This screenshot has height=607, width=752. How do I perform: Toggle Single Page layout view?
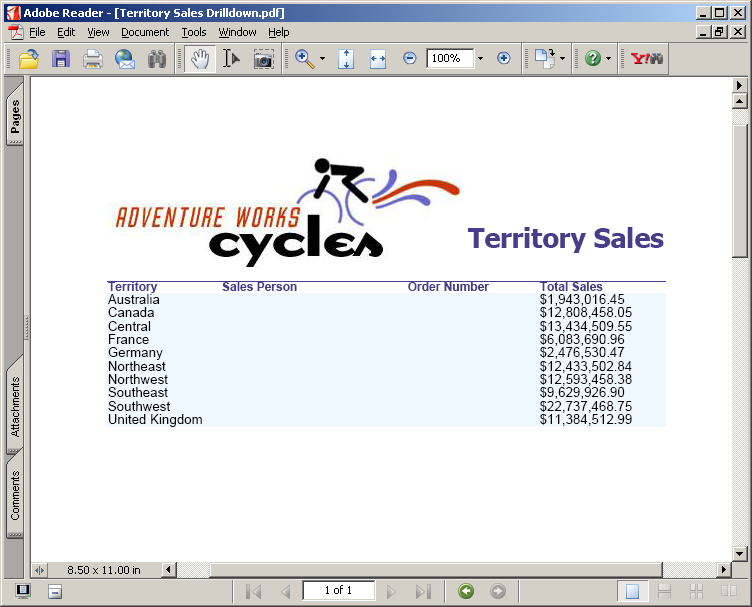632,591
